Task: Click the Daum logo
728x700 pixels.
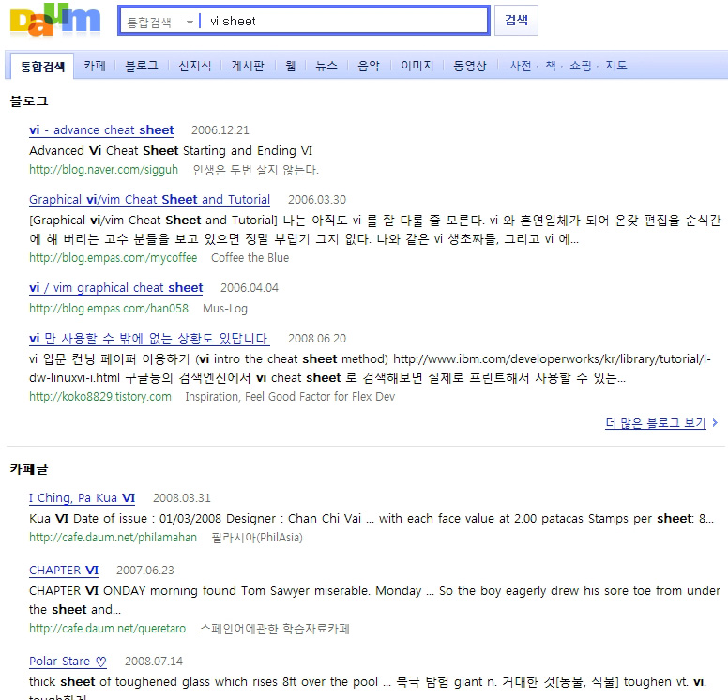Action: click(x=54, y=21)
